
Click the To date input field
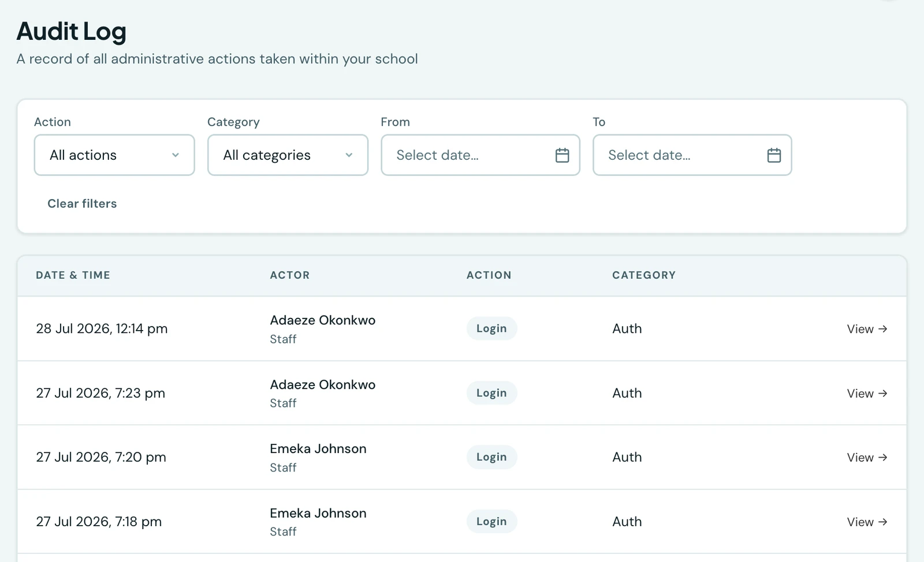692,155
